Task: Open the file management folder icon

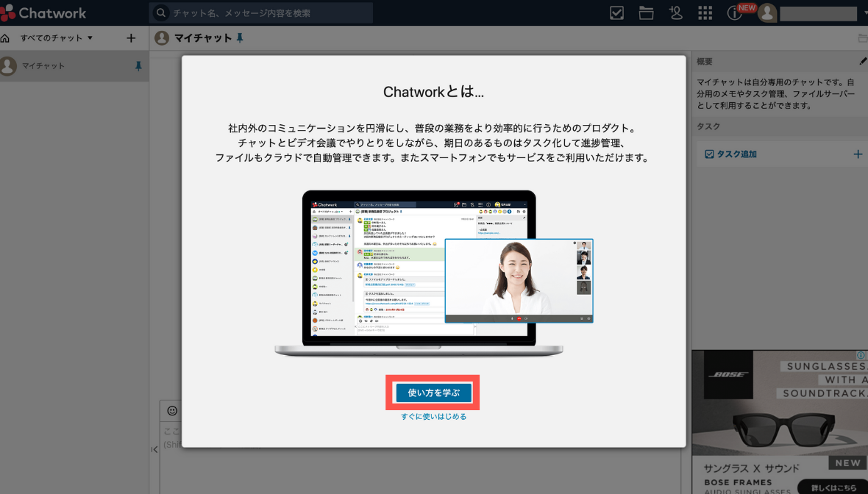Action: click(x=646, y=12)
